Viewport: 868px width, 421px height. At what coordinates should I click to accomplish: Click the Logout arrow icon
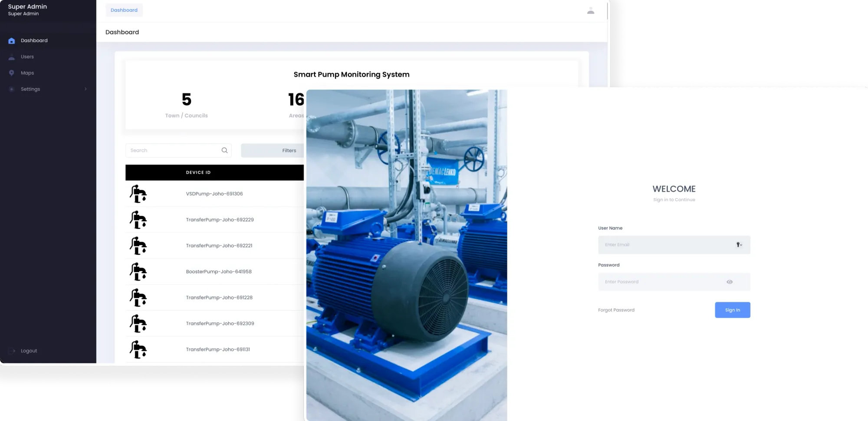click(x=12, y=351)
